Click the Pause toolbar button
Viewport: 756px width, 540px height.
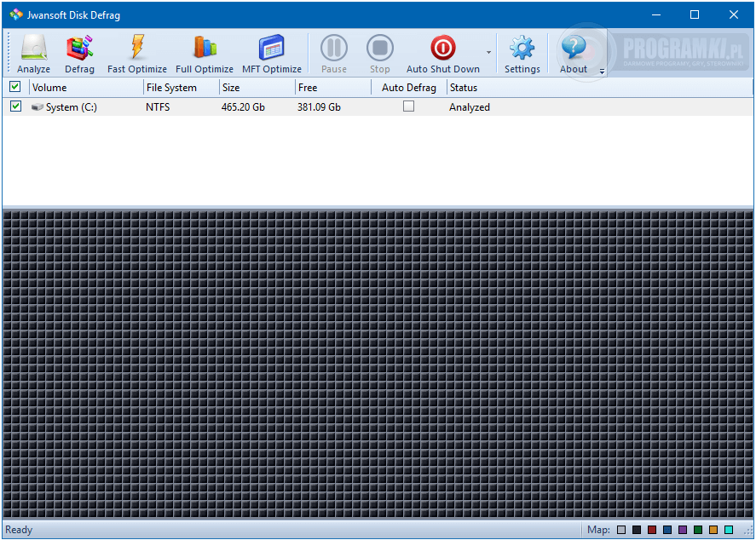click(333, 54)
